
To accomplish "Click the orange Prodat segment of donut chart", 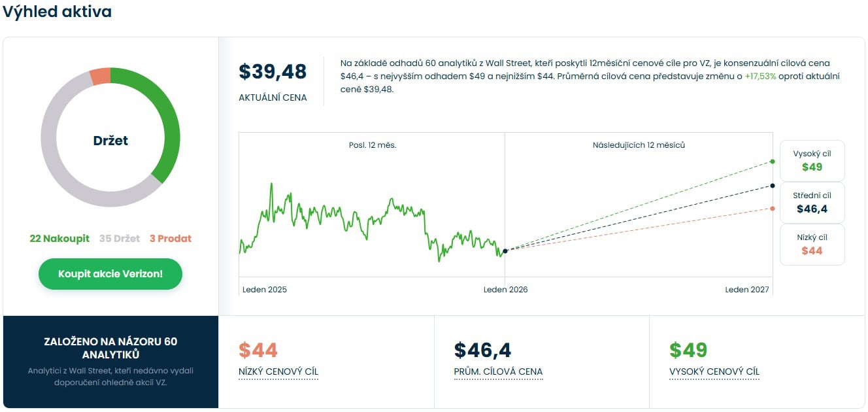I will [x=99, y=77].
